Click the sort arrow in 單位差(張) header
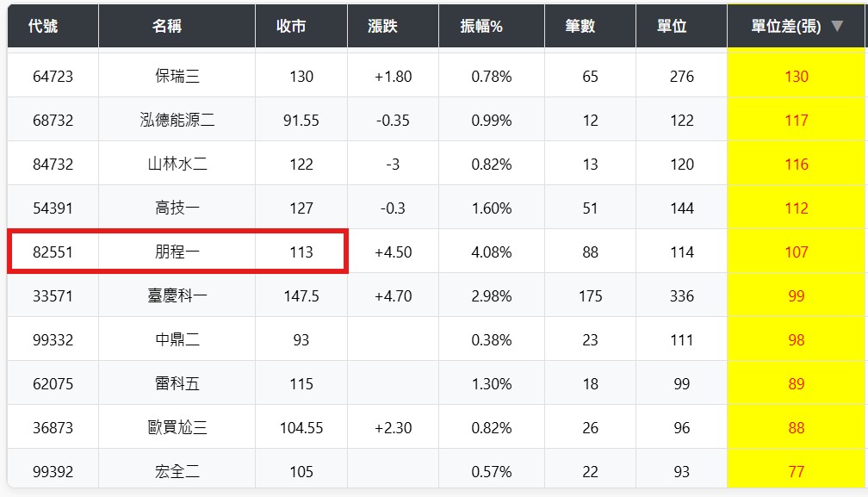868x497 pixels. click(x=837, y=26)
